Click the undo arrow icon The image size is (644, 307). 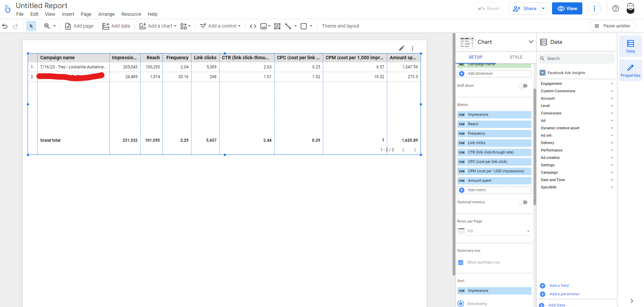(x=5, y=26)
